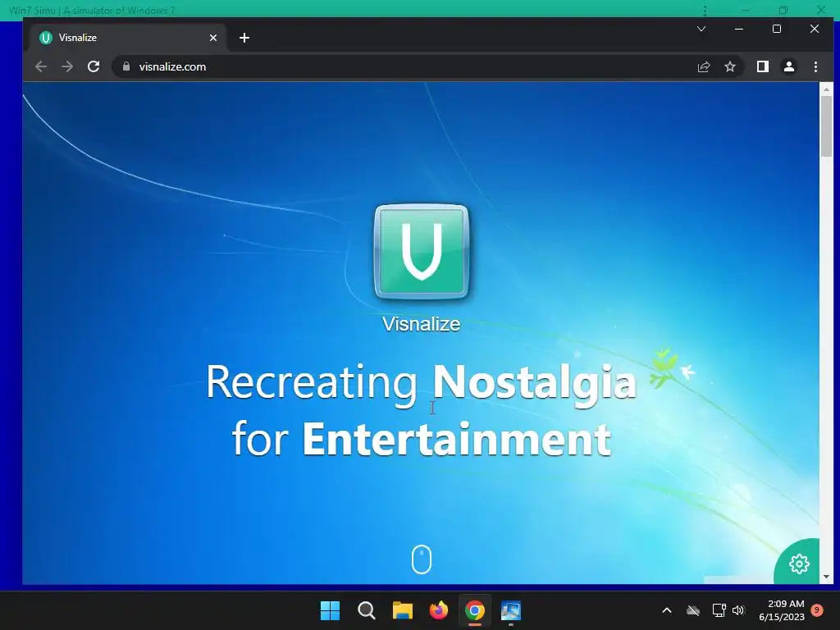This screenshot has height=630, width=840.
Task: Click the OneDrive cloud tray icon
Action: click(x=693, y=610)
